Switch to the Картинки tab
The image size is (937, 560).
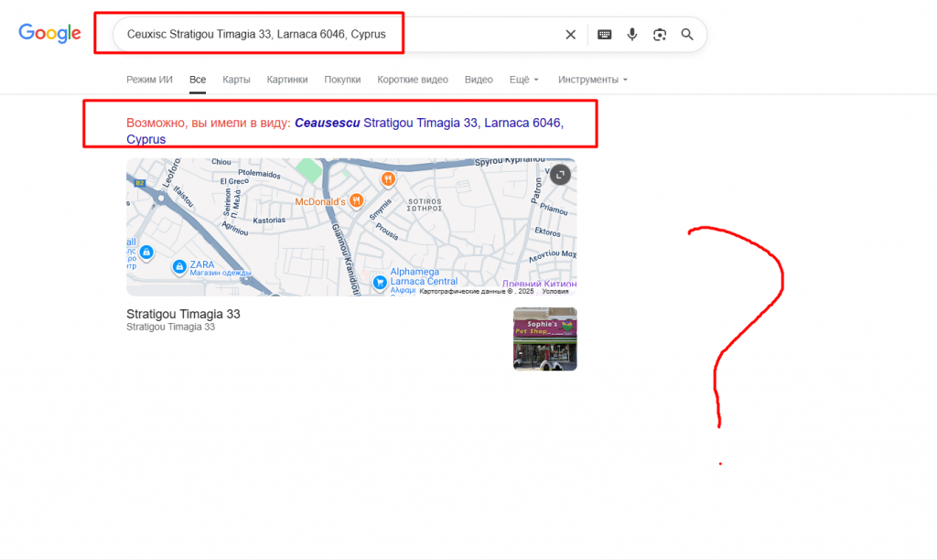click(287, 80)
